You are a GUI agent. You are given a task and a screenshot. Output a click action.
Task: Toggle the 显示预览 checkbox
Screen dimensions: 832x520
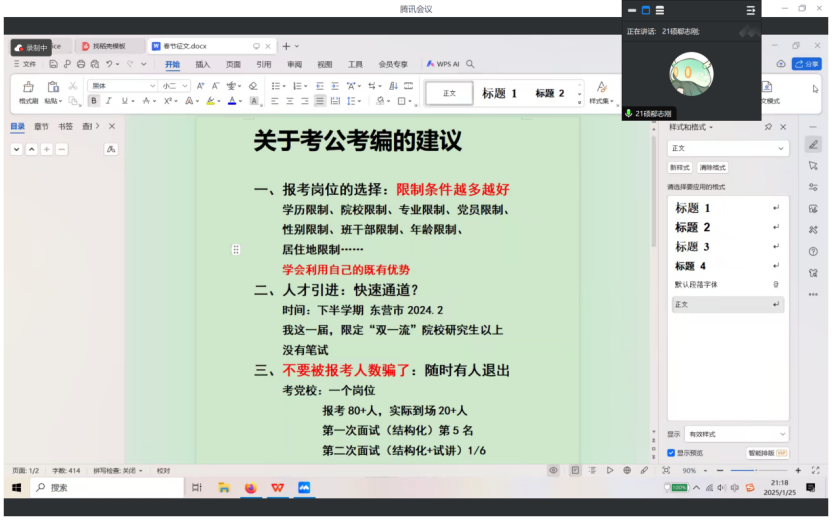[671, 452]
